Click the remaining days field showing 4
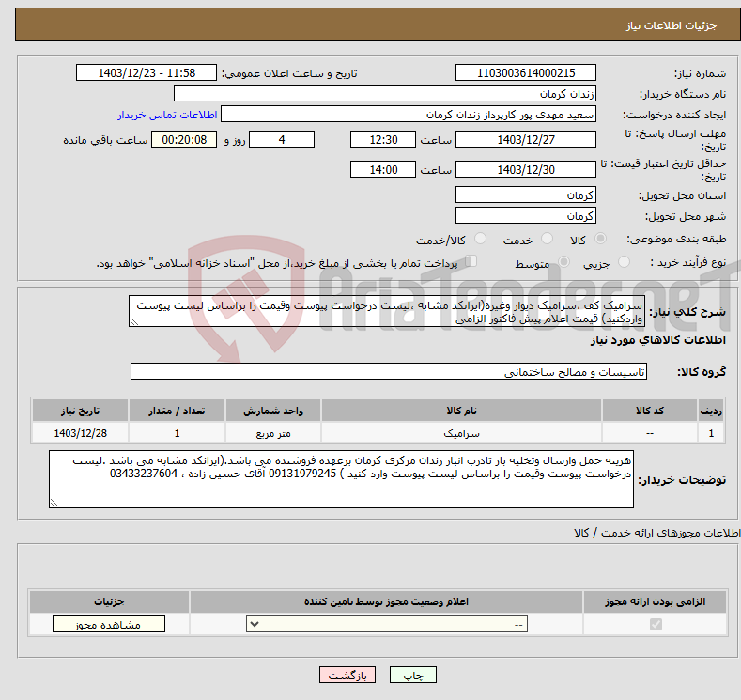Viewport: 741px width, 700px height. 282,139
